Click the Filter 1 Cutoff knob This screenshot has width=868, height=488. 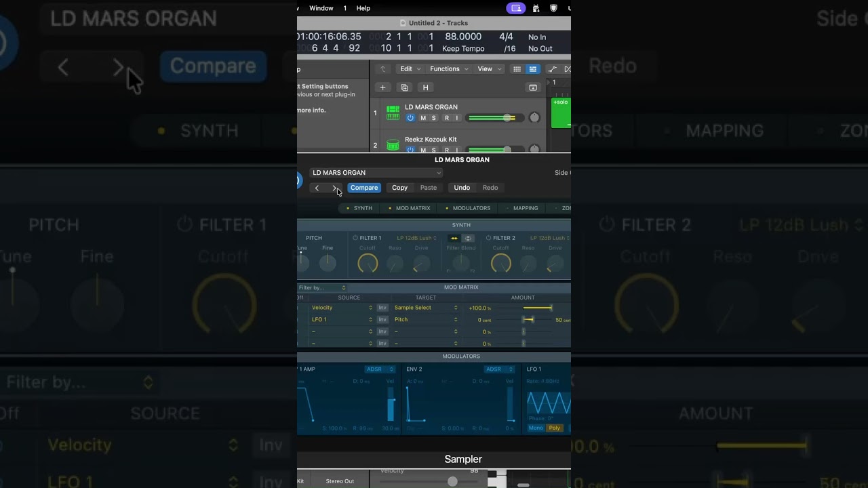(x=368, y=264)
